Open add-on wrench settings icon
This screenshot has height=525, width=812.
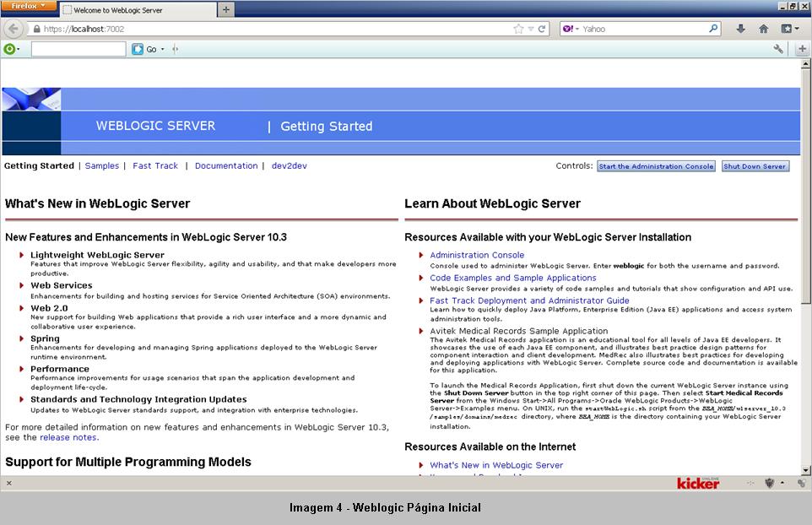[x=778, y=49]
